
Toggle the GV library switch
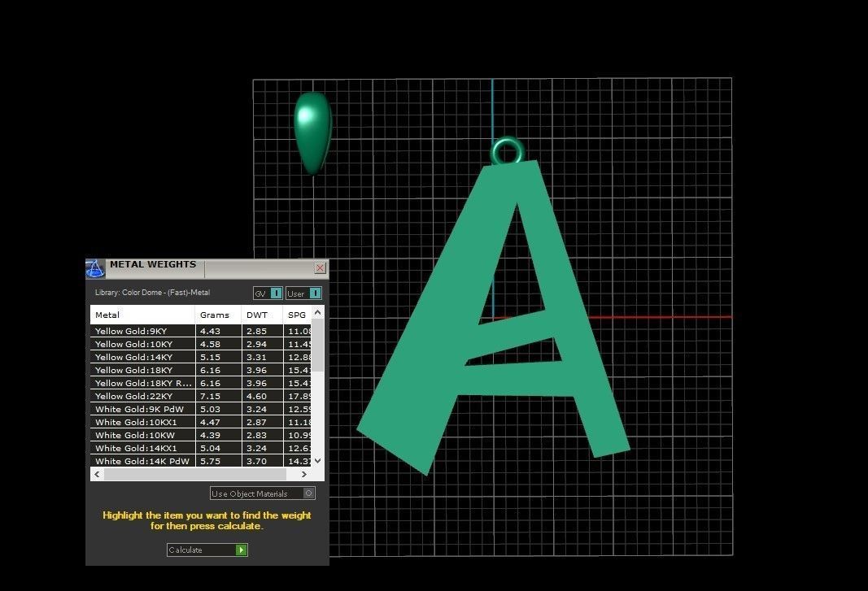[x=268, y=293]
